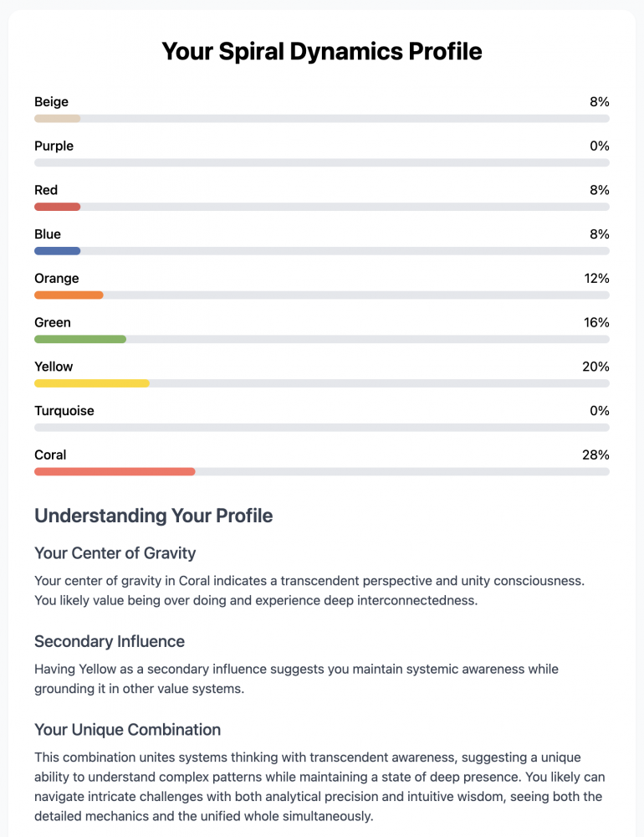Click the Green progress bar fill
644x837 pixels.
[80, 339]
